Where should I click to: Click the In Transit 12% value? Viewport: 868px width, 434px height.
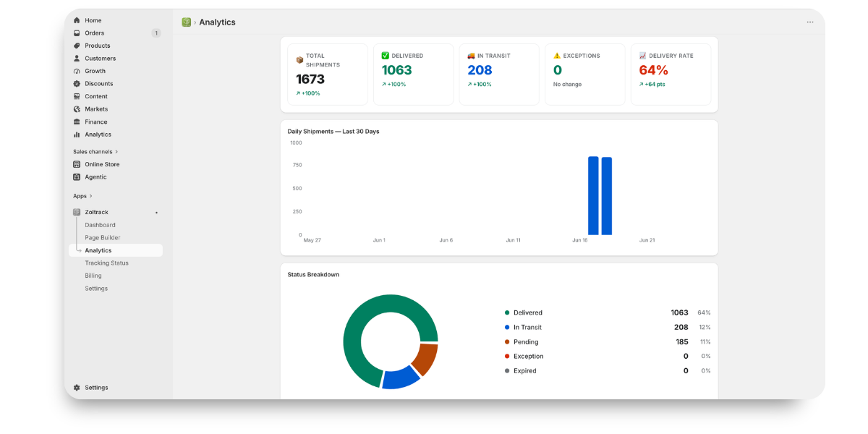click(x=705, y=328)
